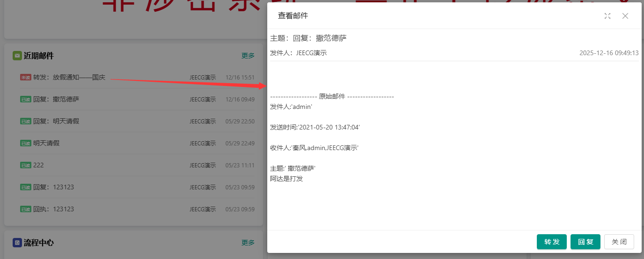This screenshot has height=259, width=644.
Task: Click the 已读 tag beside 回复：撒范德萨
Action: (x=26, y=99)
